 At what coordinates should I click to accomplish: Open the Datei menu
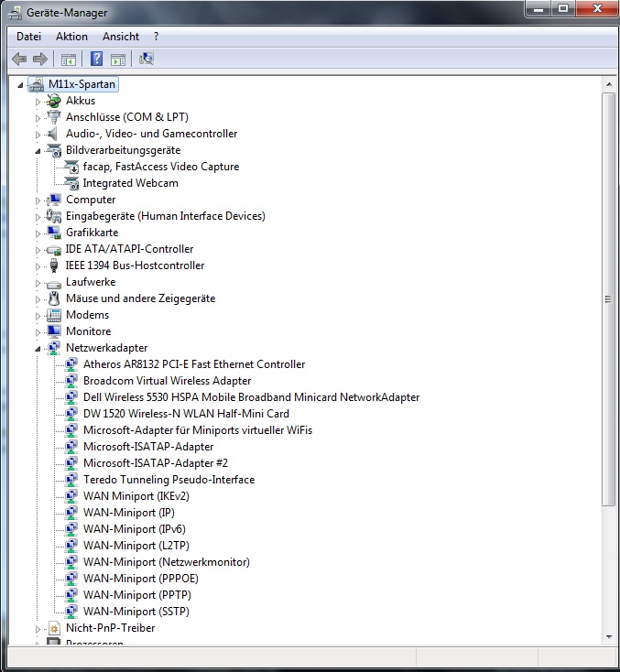click(29, 37)
